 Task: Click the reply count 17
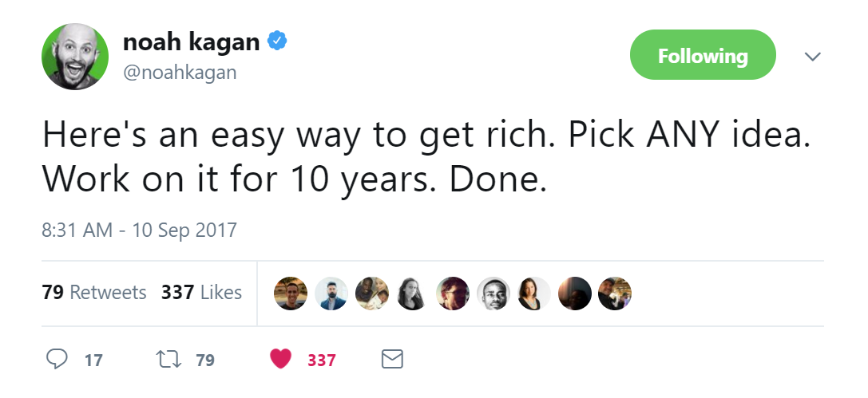point(93,361)
